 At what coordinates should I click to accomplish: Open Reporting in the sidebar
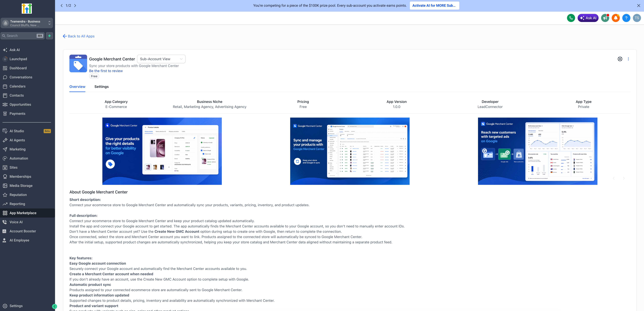(x=28, y=204)
